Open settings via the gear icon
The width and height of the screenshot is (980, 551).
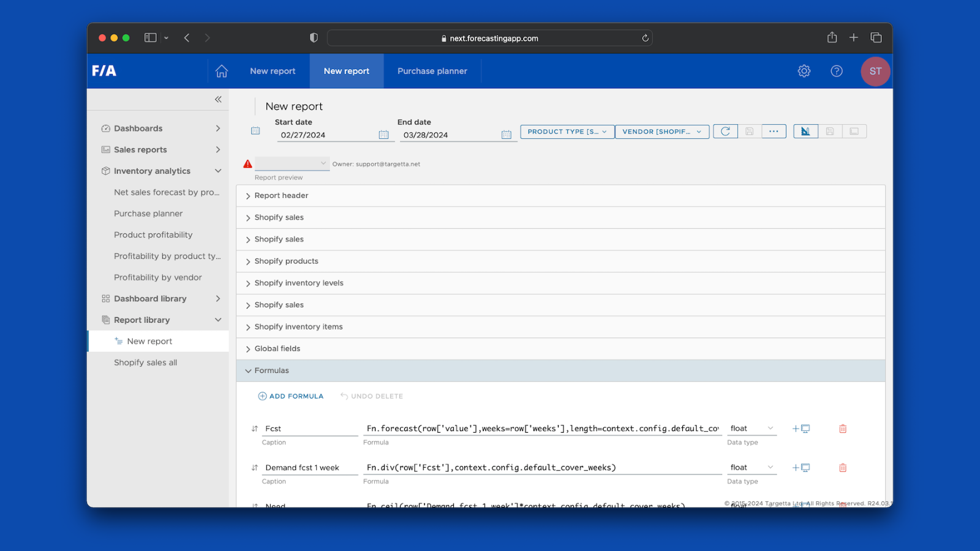click(x=804, y=71)
